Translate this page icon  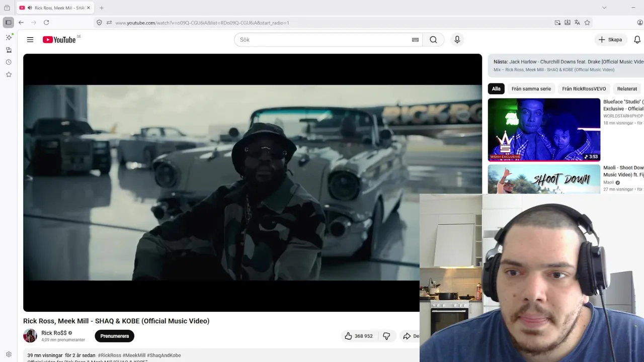click(577, 23)
